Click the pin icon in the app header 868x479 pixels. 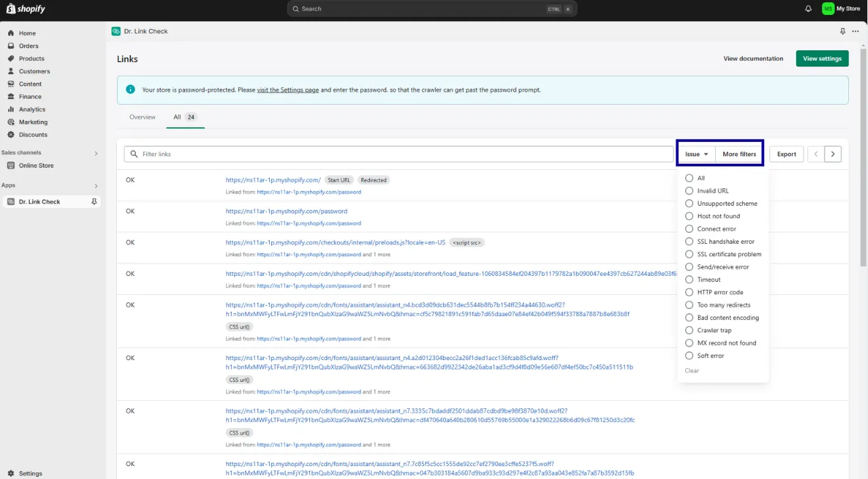tap(843, 31)
